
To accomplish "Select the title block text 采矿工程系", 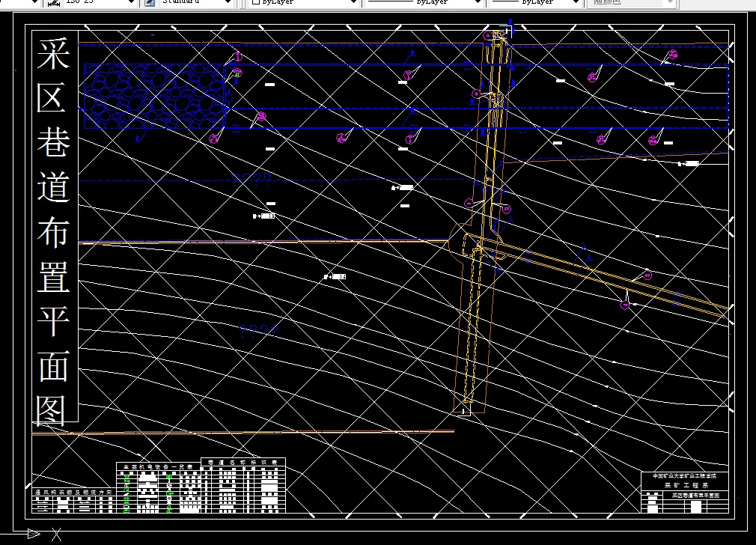I will [686, 486].
